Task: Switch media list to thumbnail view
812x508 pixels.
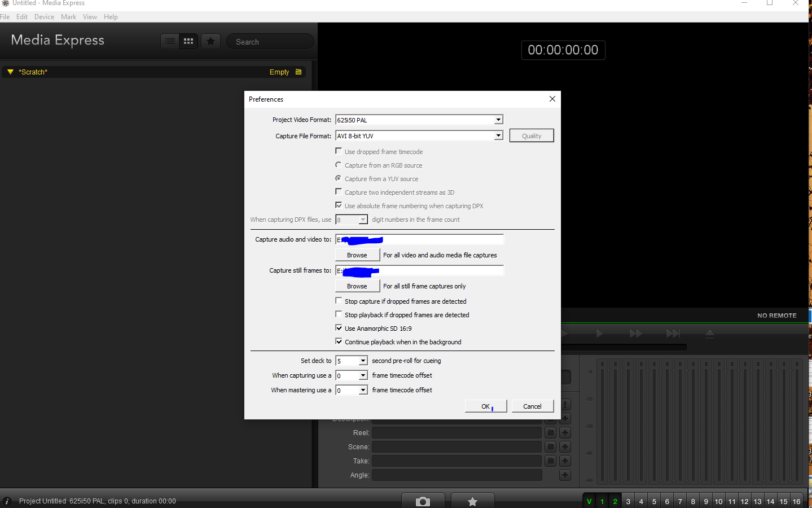Action: [189, 41]
